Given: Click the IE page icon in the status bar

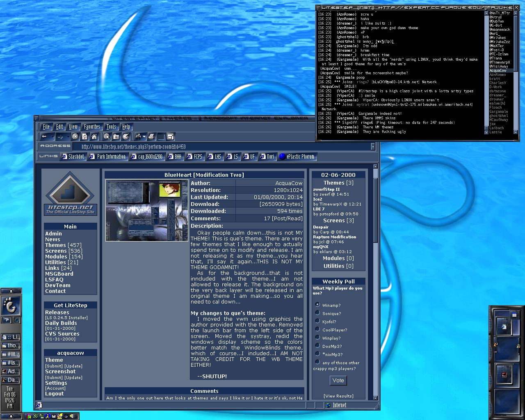Looking at the screenshot, I should tap(39, 405).
